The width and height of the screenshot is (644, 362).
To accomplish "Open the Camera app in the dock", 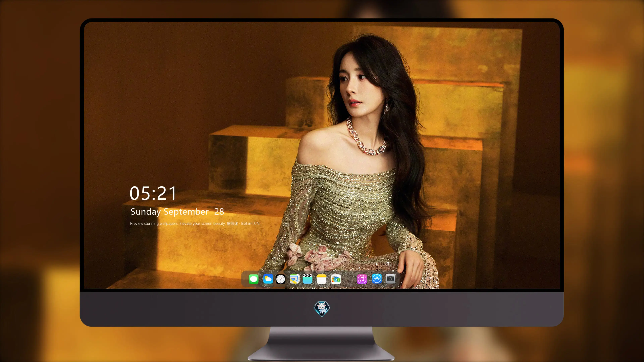I will [390, 279].
